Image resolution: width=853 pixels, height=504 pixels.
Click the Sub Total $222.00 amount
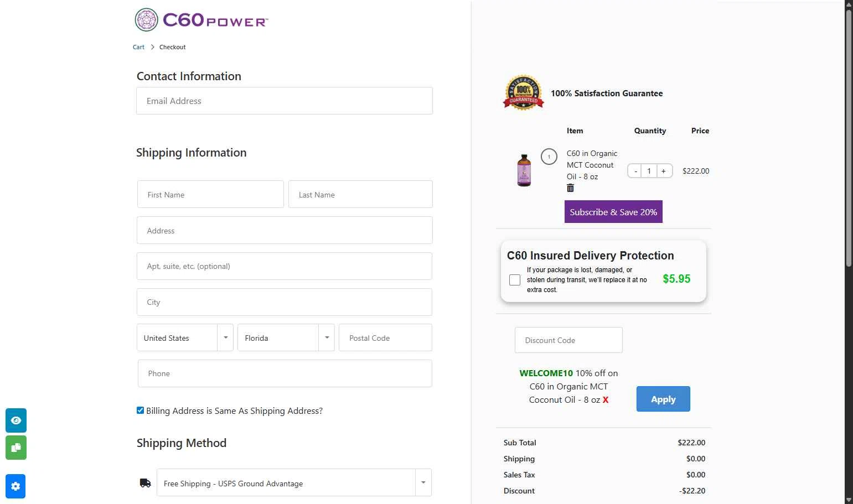coord(691,443)
